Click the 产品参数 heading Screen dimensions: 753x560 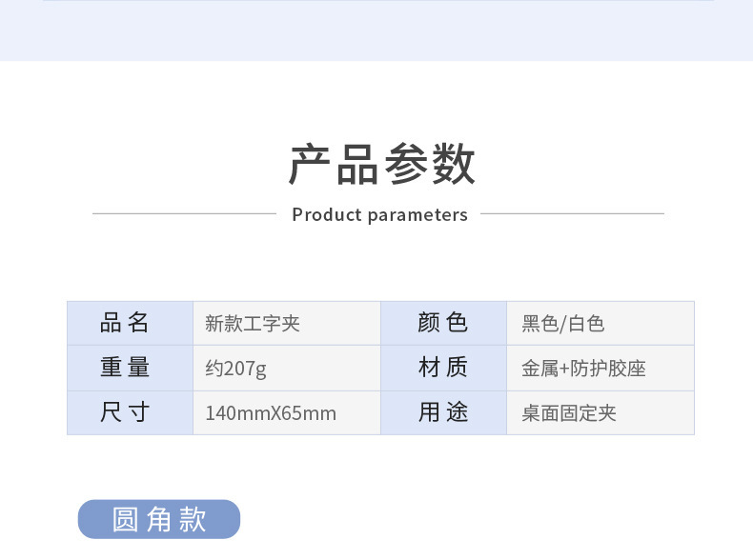click(x=381, y=166)
